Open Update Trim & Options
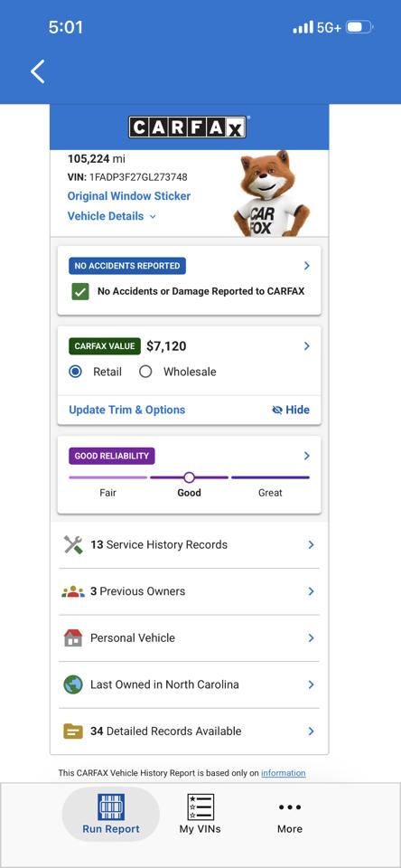Screen dimensions: 401x868 [x=126, y=410]
